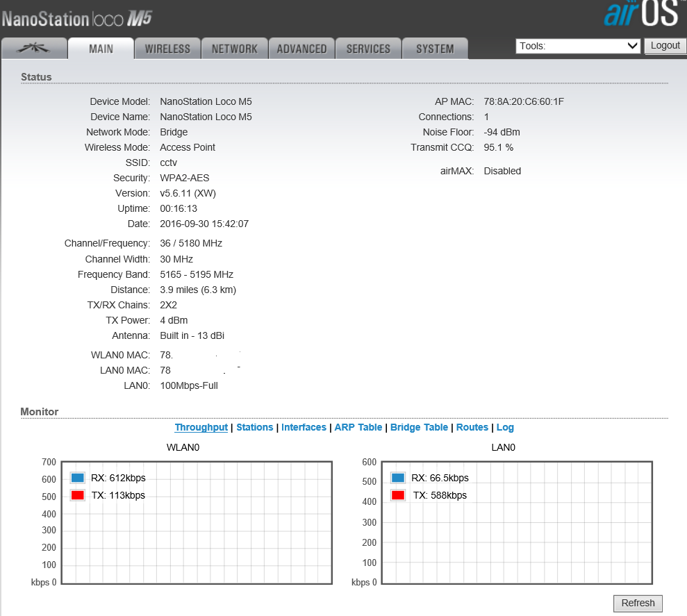
Task: Click the Refresh button
Action: pyautogui.click(x=638, y=603)
